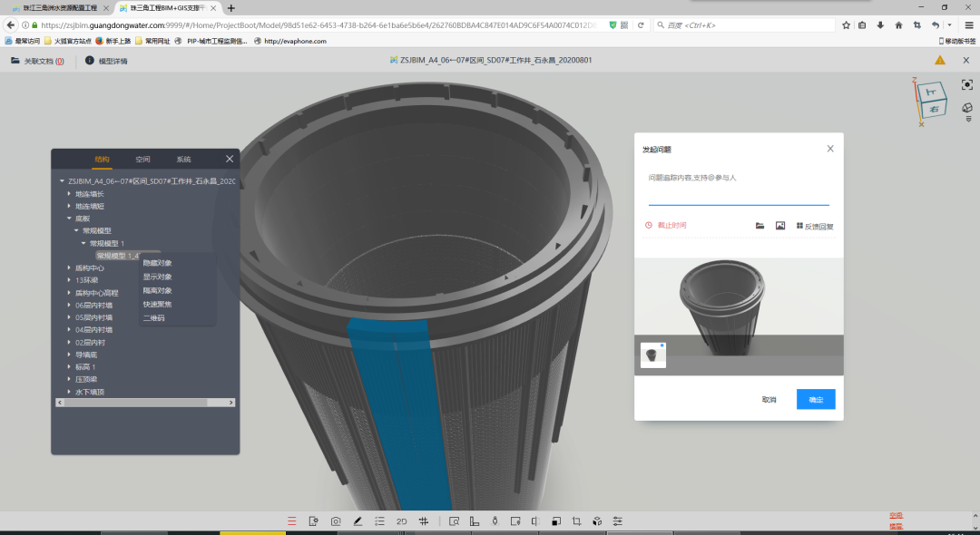Click the tree panel horizontal scrollbar
The height and width of the screenshot is (535, 980).
[135, 403]
